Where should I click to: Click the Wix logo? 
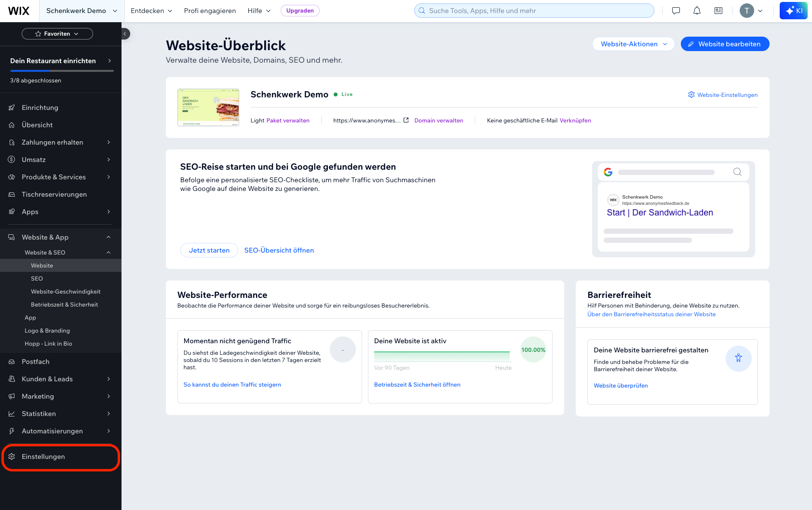[x=19, y=11]
